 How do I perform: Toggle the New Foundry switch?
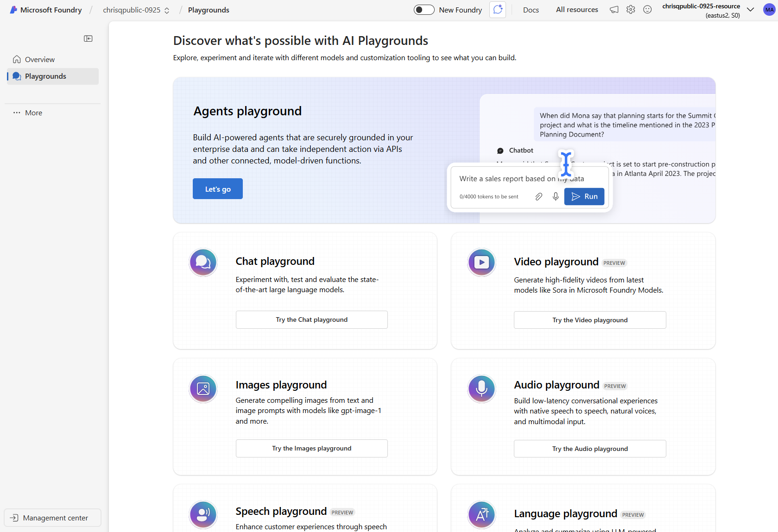[x=424, y=10]
